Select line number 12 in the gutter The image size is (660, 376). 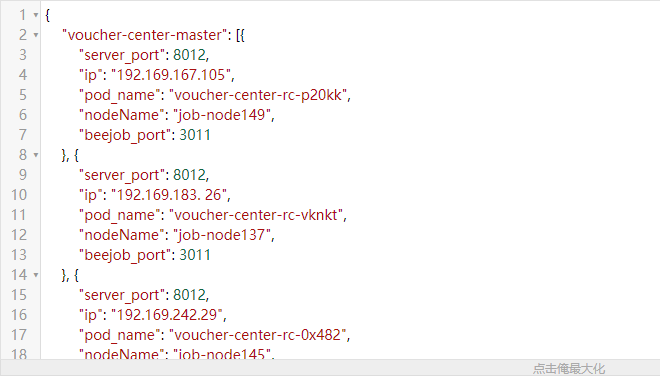coord(19,235)
